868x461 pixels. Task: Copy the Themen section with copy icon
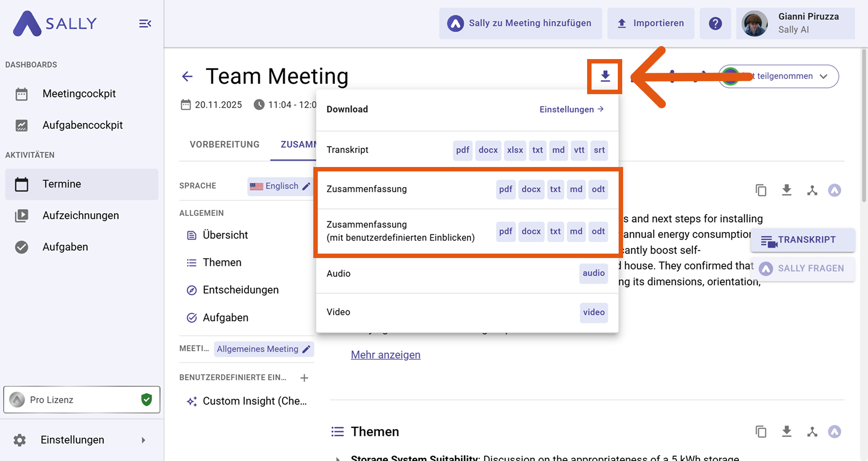click(761, 432)
